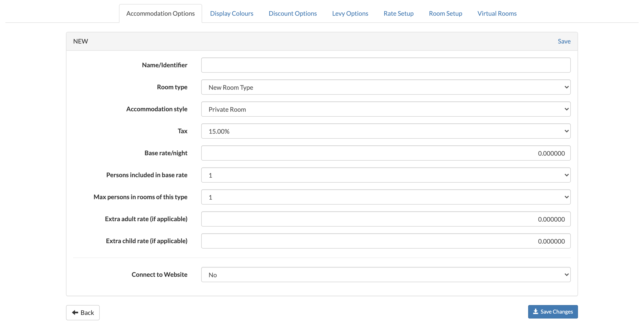Go to the Levy Options tab
This screenshot has height=323, width=644.
[350, 13]
